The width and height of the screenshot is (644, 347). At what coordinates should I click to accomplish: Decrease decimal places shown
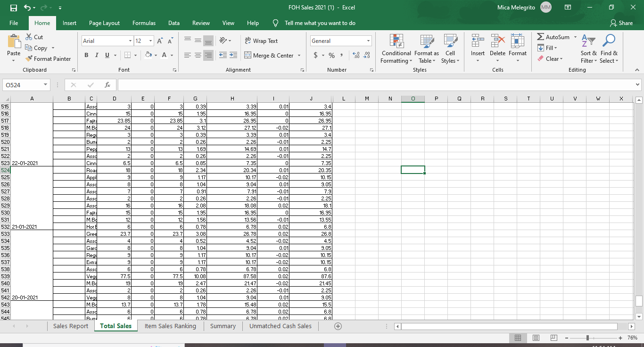[366, 56]
